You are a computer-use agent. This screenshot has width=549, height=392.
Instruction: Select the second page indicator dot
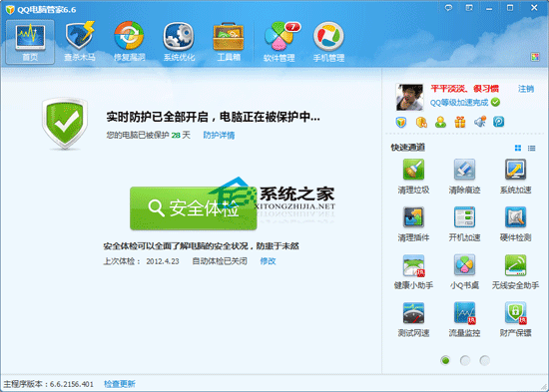[x=465, y=360]
